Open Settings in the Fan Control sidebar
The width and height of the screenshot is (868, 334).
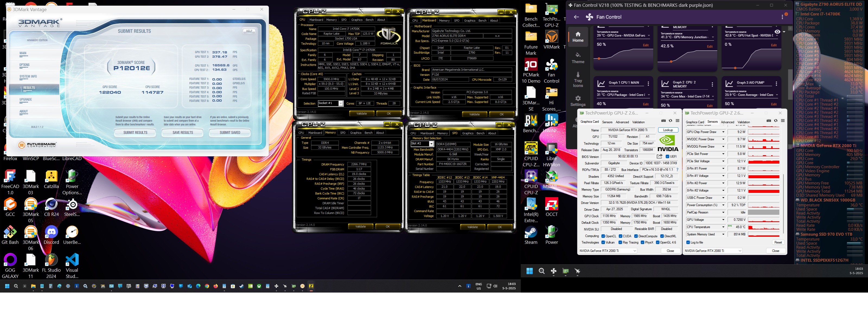point(578,101)
